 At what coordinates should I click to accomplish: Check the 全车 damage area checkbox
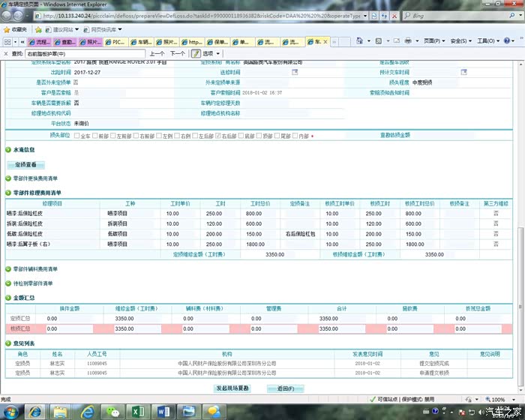tap(77, 136)
